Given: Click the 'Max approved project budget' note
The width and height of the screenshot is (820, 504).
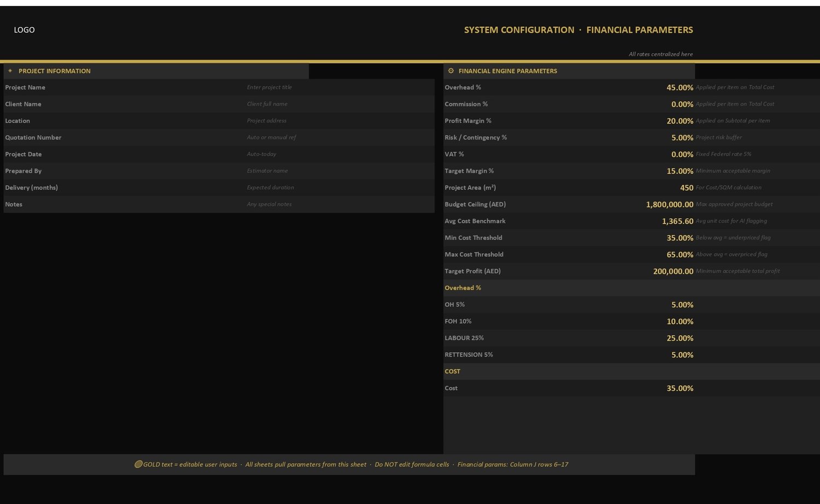Looking at the screenshot, I should pyautogui.click(x=734, y=204).
